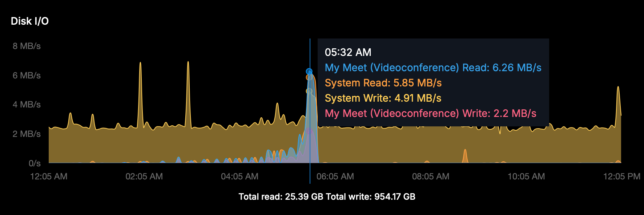Click the 04:05 AM time axis label
Viewport: 644px width, 215px height.
coord(240,177)
